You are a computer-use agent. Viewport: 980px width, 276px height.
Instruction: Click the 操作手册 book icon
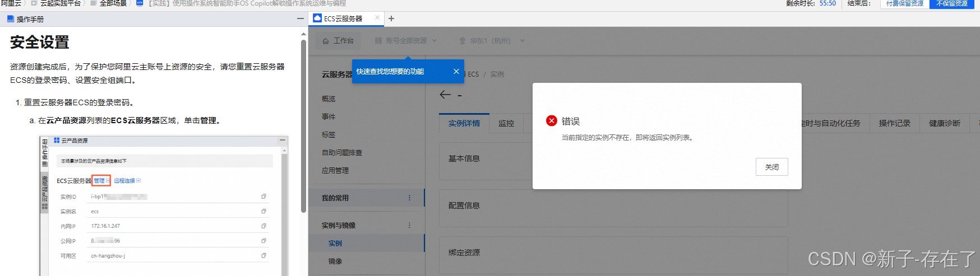(11, 19)
